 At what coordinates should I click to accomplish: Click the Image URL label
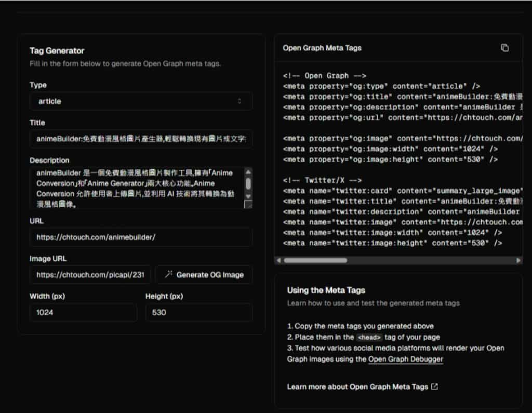(x=48, y=259)
